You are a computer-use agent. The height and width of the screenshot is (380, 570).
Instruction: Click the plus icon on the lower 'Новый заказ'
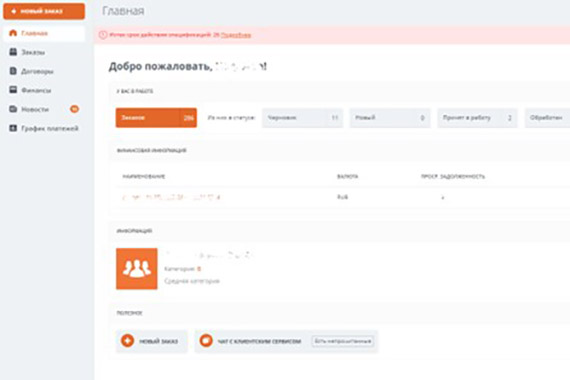click(128, 341)
